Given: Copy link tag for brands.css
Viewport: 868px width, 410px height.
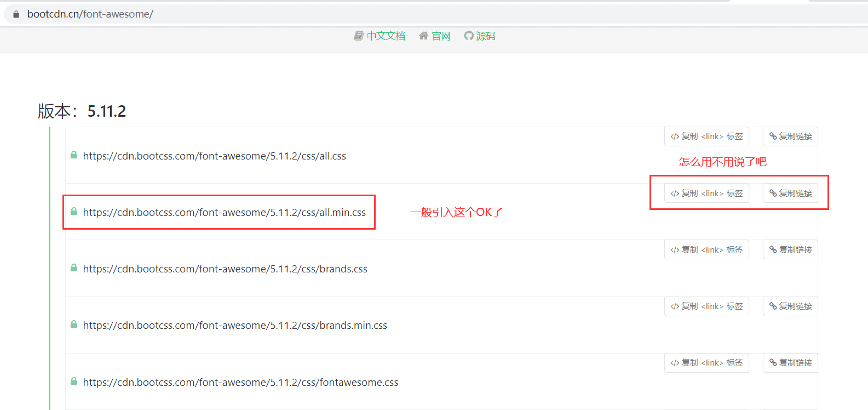Looking at the screenshot, I should tap(706, 250).
